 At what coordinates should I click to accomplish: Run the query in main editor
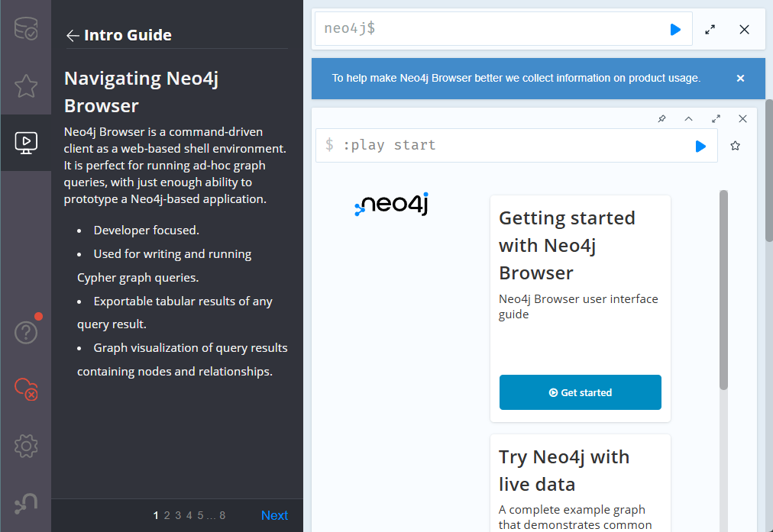[x=675, y=29]
